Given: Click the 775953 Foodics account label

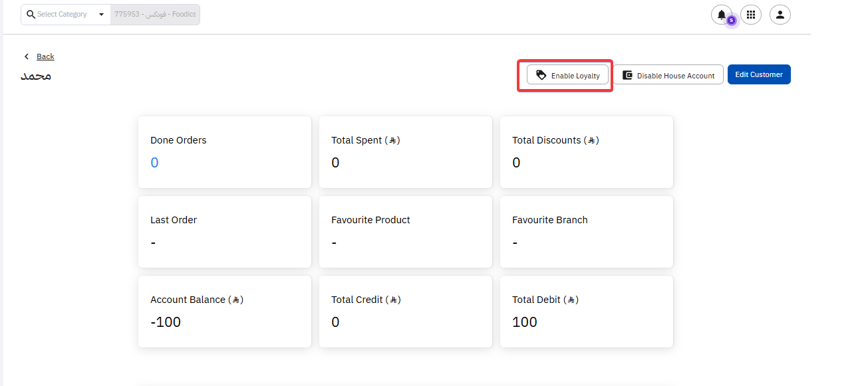Looking at the screenshot, I should point(155,15).
